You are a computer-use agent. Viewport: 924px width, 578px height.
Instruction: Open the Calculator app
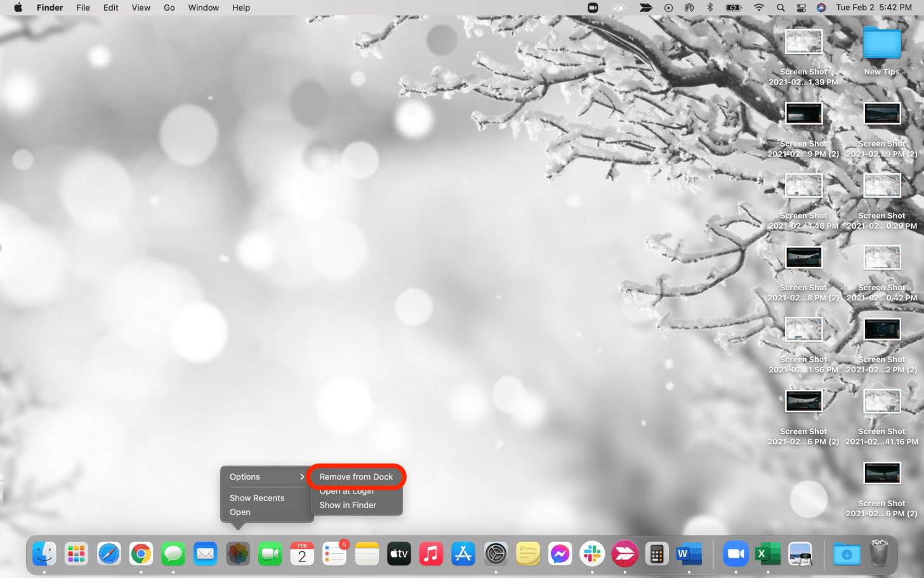click(x=657, y=553)
